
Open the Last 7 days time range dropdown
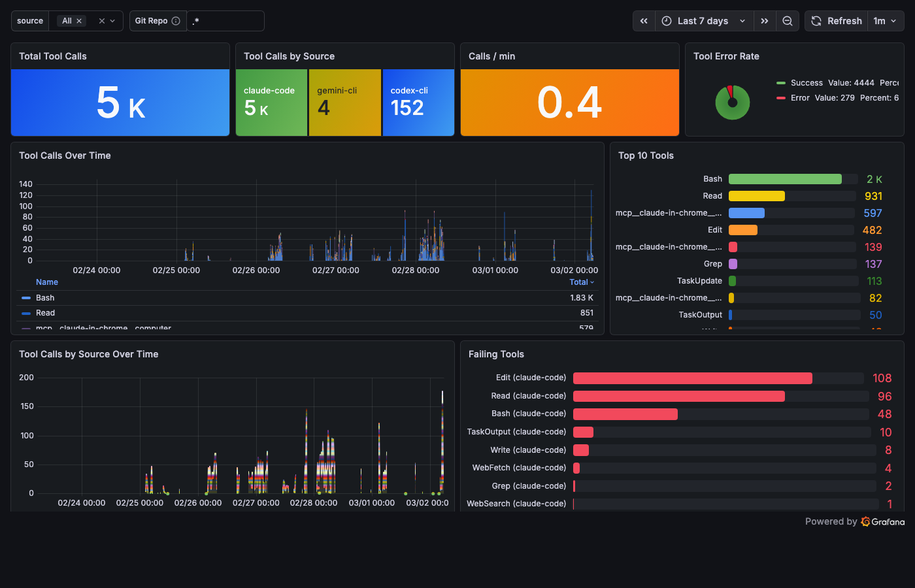703,20
